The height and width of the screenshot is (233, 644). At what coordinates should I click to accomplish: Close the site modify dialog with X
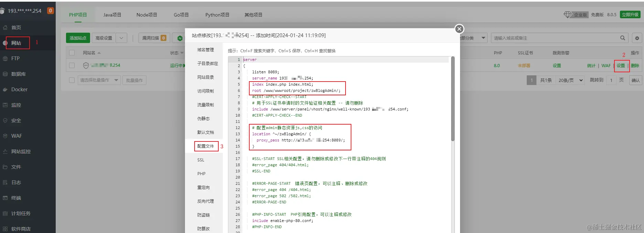click(459, 29)
